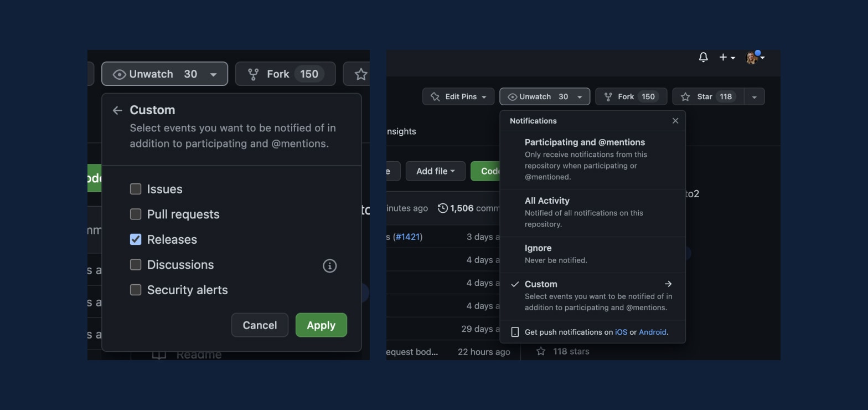Open the plus create-new menu
Screen dimensions: 868x410
coord(727,57)
